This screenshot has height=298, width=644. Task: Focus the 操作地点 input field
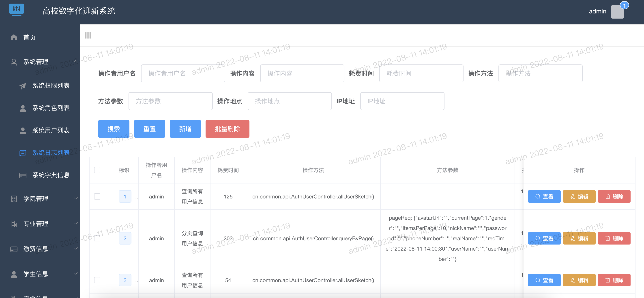tap(290, 101)
